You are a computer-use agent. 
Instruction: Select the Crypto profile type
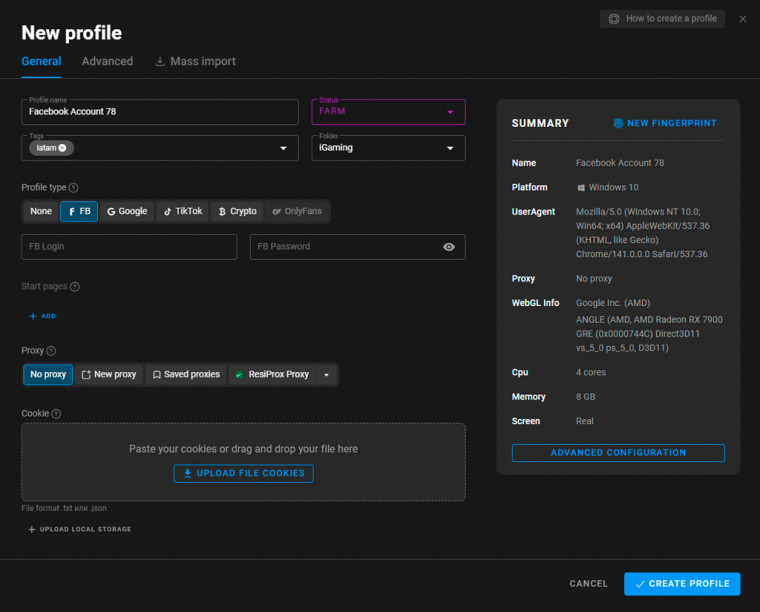tap(237, 211)
